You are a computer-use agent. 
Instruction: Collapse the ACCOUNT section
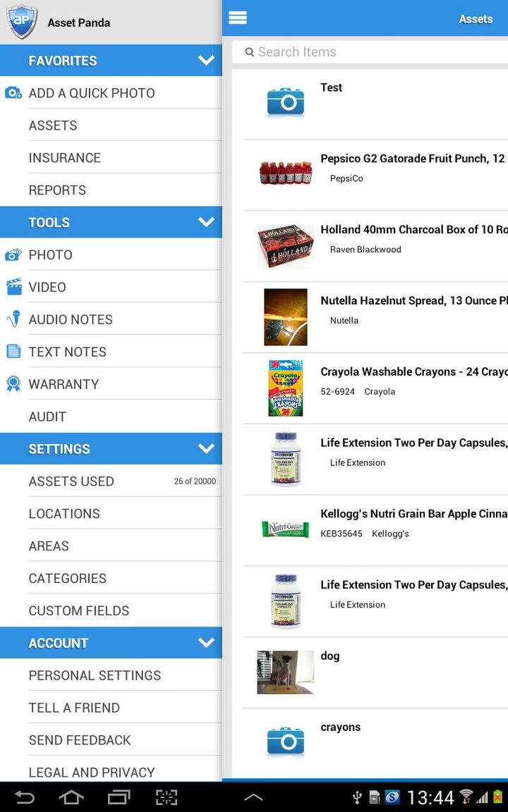(x=206, y=642)
